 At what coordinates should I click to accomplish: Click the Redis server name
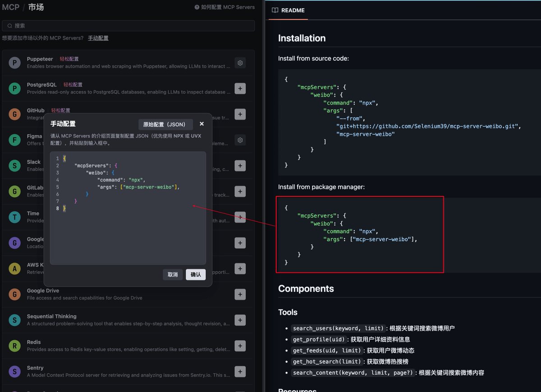[34, 342]
